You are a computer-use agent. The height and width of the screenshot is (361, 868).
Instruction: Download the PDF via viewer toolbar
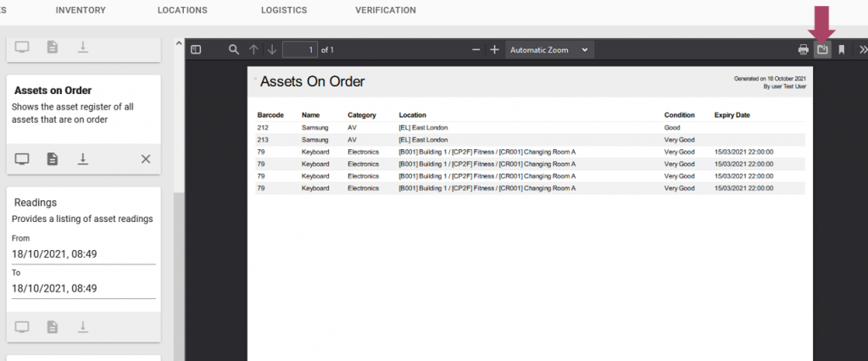822,50
